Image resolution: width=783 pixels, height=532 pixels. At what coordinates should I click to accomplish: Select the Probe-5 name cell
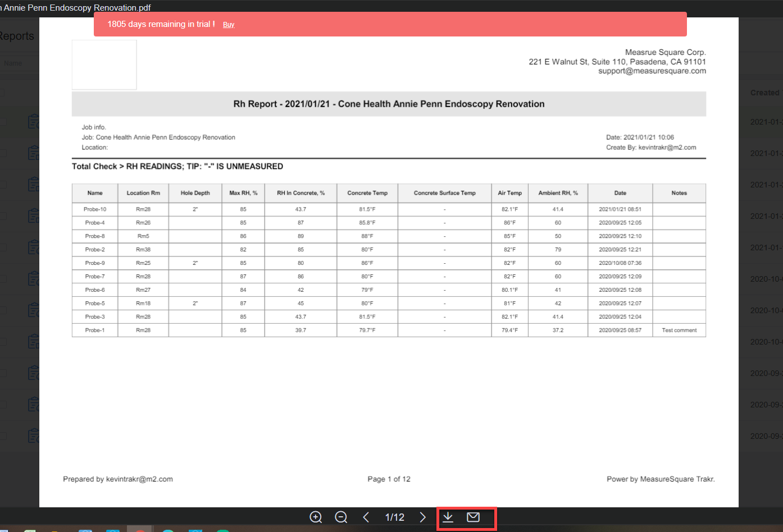point(95,304)
